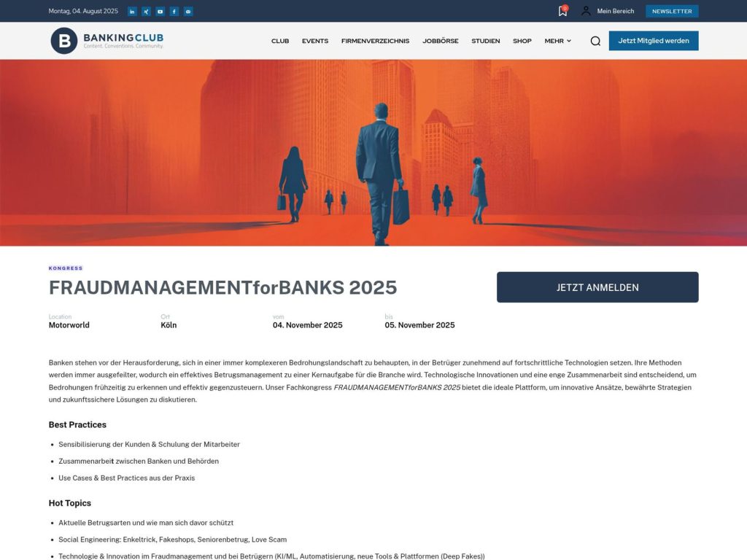
Task: Click the Jetzt Mitglied werden button
Action: click(x=653, y=41)
